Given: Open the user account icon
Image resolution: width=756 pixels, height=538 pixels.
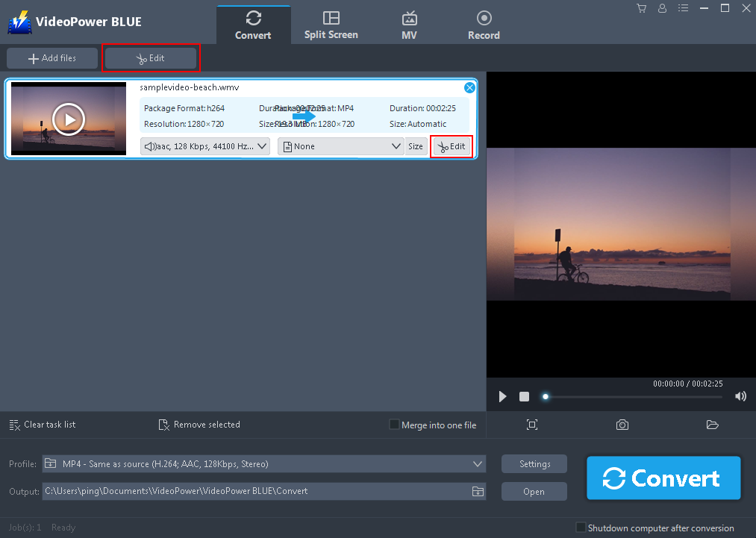Looking at the screenshot, I should 662,8.
